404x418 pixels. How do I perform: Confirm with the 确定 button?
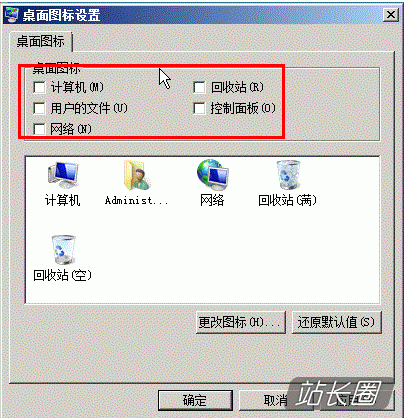[195, 400]
